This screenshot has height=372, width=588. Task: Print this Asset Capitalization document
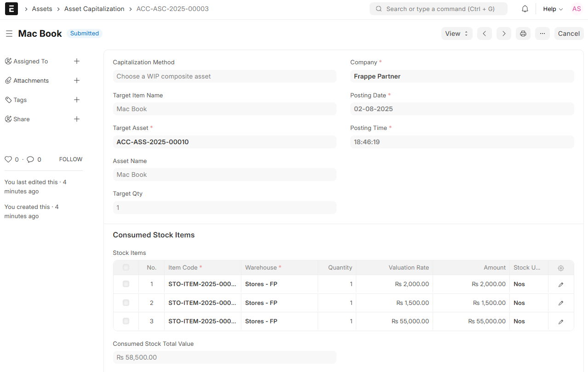click(523, 34)
